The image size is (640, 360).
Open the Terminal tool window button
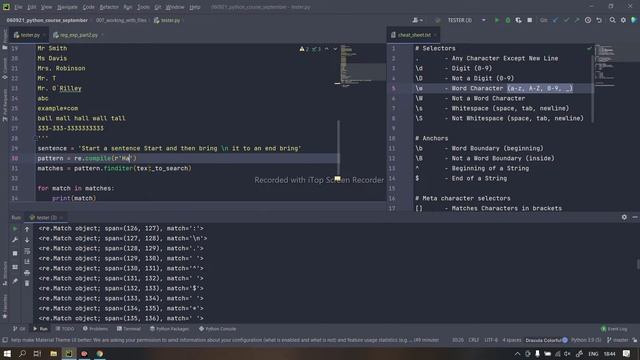(x=129, y=329)
